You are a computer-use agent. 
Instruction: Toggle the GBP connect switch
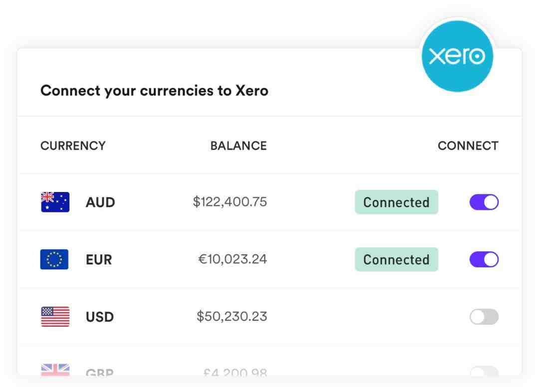click(484, 372)
